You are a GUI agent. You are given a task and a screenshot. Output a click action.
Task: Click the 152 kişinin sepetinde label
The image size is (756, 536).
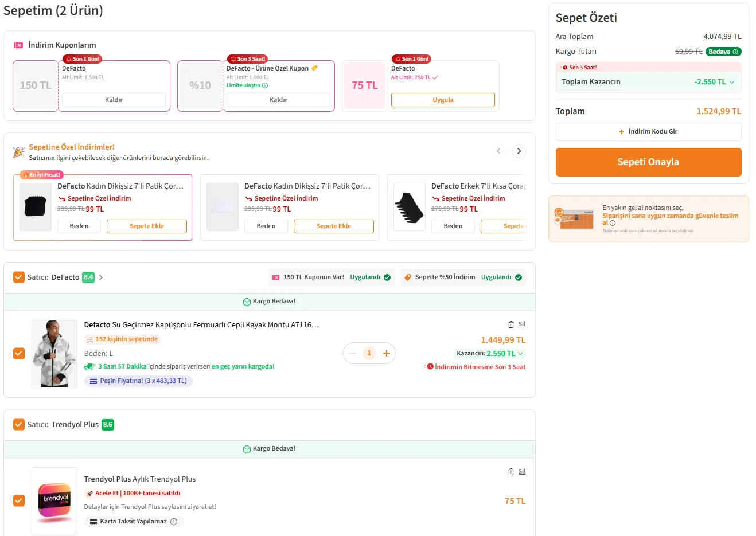[122, 339]
